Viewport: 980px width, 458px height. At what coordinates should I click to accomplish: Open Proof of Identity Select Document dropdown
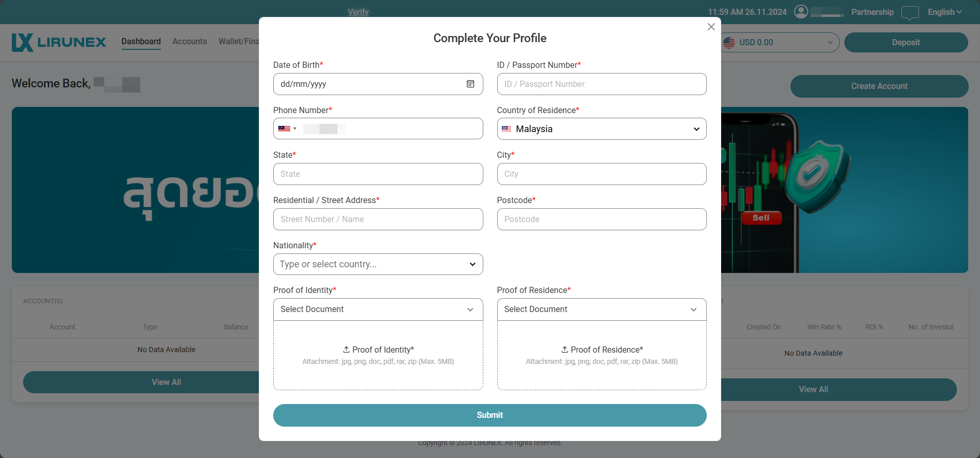[x=378, y=309]
